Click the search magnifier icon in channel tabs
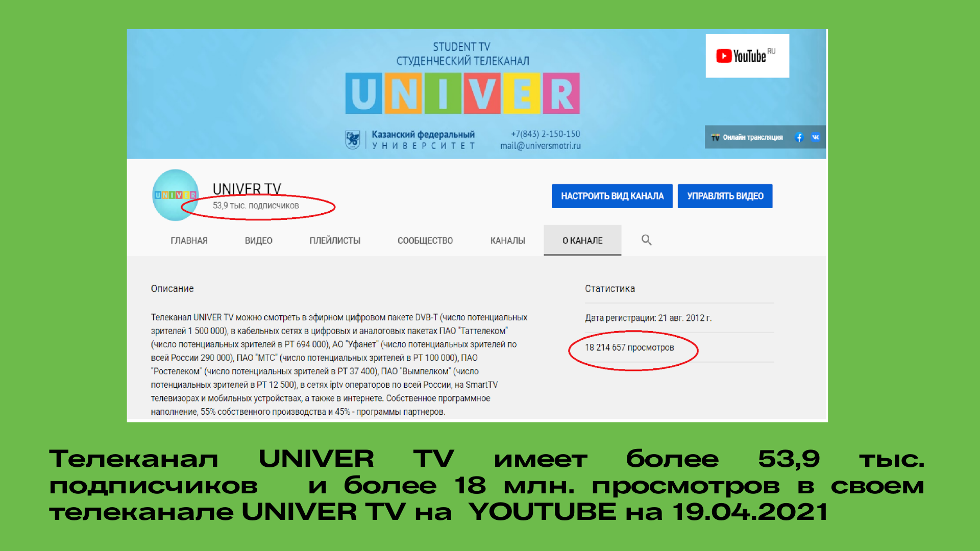 [x=646, y=240]
